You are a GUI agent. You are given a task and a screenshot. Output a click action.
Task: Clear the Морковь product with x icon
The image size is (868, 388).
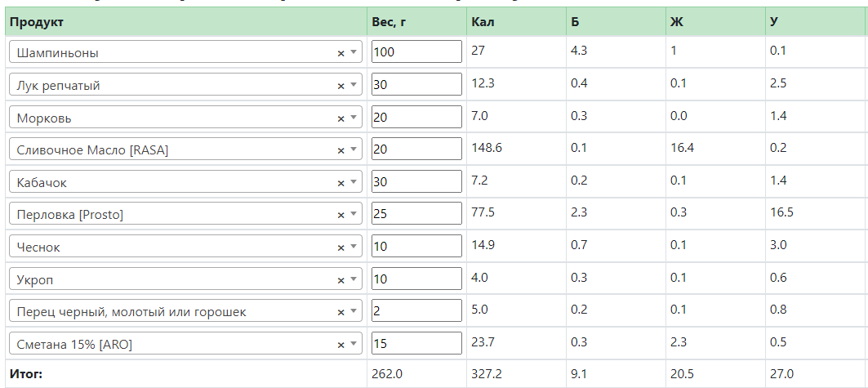[x=341, y=118]
